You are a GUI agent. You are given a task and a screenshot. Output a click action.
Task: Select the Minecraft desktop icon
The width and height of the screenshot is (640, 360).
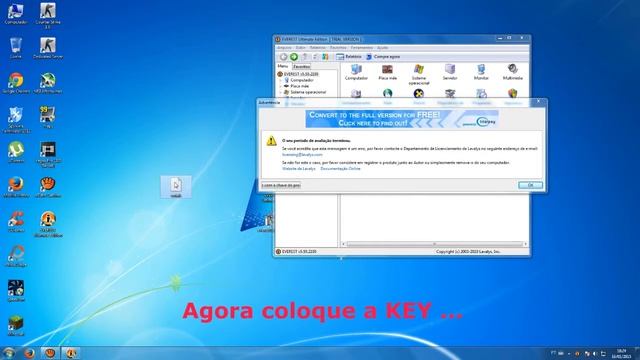point(16,325)
